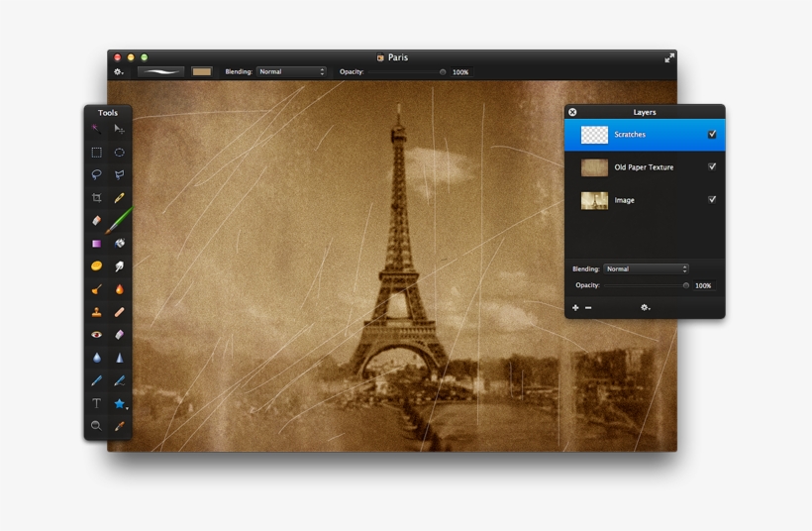Viewport: 812px width, 531px height.
Task: Select the Sharpen cone tool
Action: tap(119, 358)
